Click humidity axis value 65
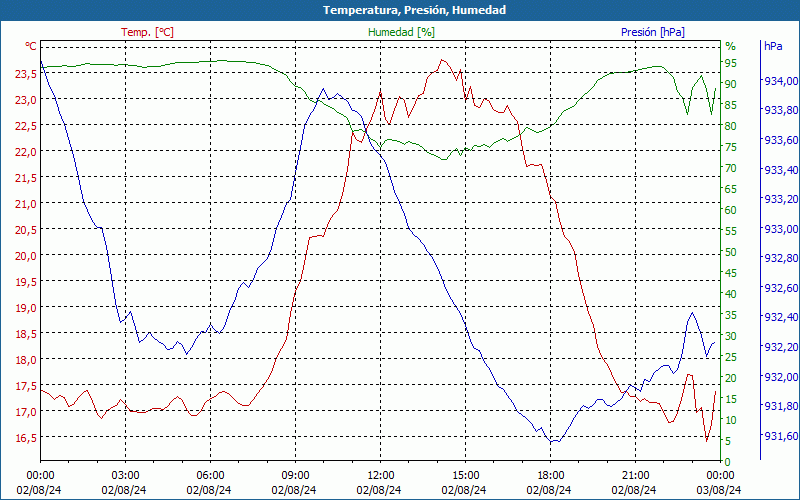This screenshot has width=800, height=500. tap(731, 189)
